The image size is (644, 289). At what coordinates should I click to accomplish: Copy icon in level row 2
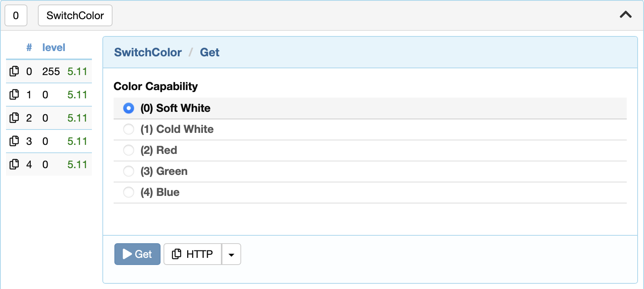tap(14, 118)
